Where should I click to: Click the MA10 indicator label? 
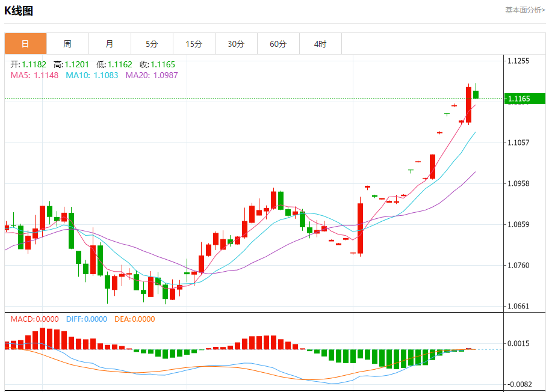click(91, 75)
